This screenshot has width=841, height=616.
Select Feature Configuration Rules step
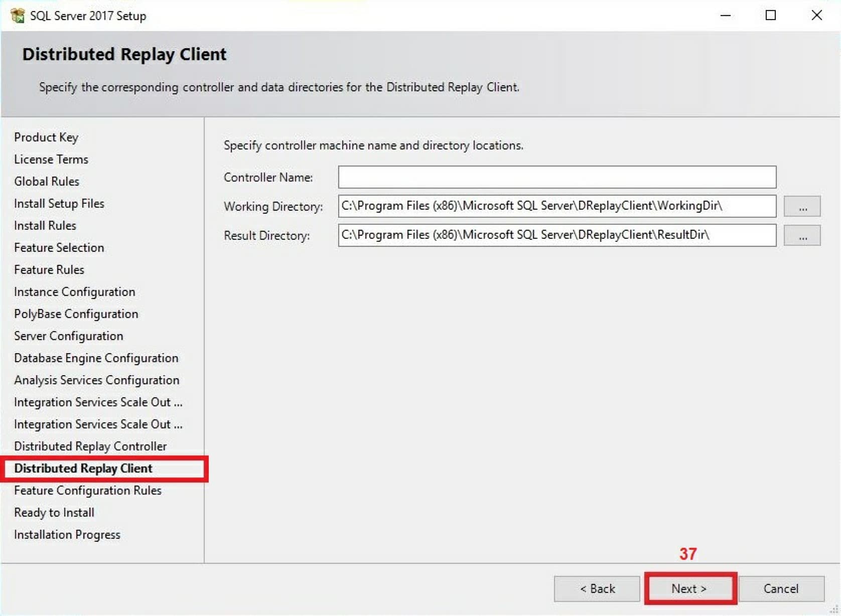88,491
